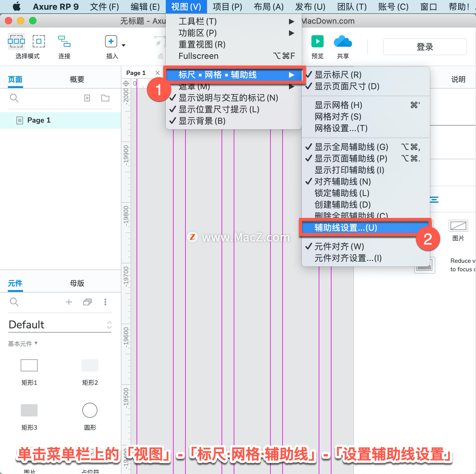The image size is (476, 474).
Task: Open the library options three-dot menu
Action: click(x=105, y=302)
